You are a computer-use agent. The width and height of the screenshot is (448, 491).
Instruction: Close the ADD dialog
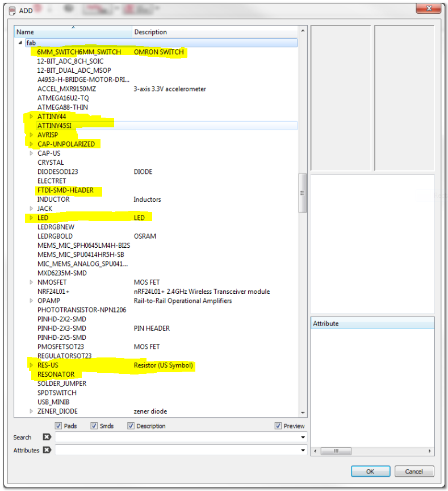tap(429, 8)
